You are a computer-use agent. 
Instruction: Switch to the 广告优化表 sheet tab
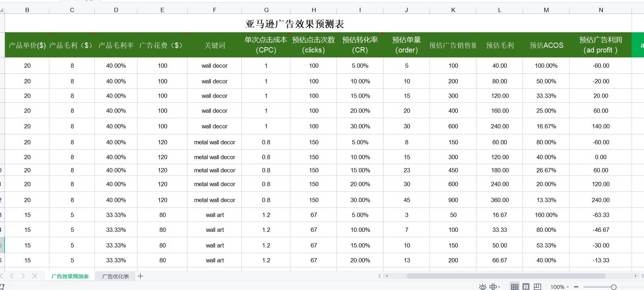click(115, 276)
